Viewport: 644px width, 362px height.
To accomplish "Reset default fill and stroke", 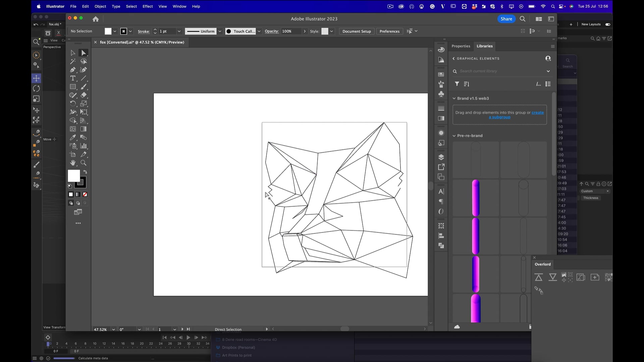I will point(70,186).
